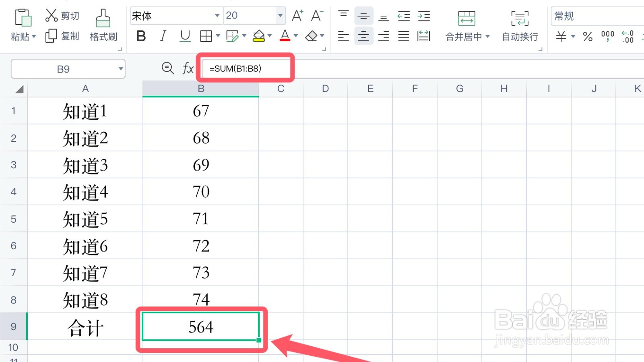Expand the draw border dropdown arrow
Viewport: 644px width, 362px height.
point(244,36)
